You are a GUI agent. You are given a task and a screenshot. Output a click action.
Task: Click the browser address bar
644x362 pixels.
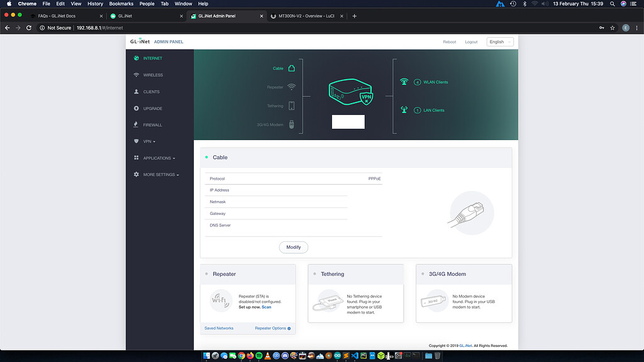pyautogui.click(x=314, y=28)
